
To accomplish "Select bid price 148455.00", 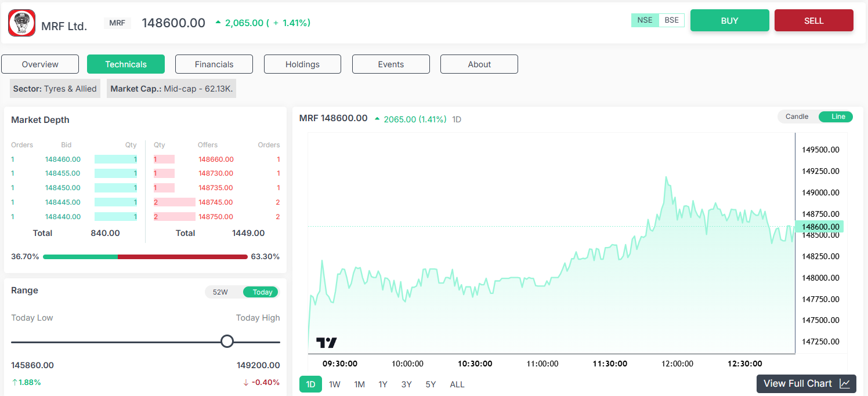I will click(63, 173).
